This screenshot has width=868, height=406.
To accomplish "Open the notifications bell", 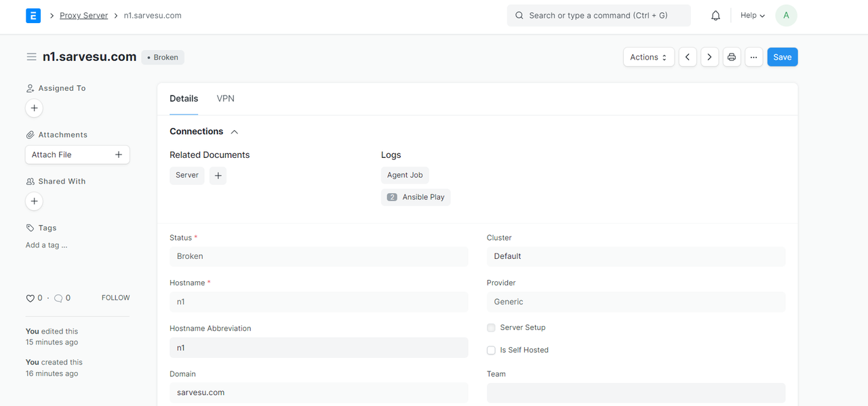I will (715, 16).
